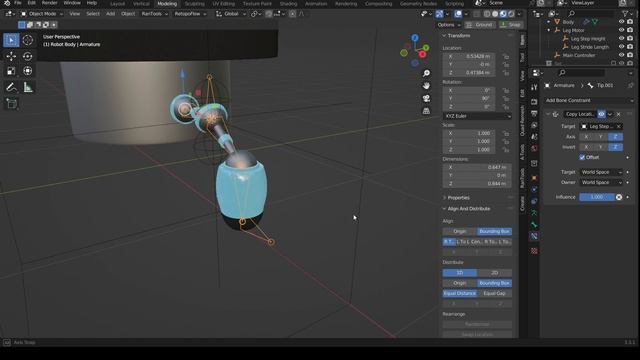Open the Bone Constraints properties tab icon
This screenshot has height=360, width=640.
pos(534,236)
